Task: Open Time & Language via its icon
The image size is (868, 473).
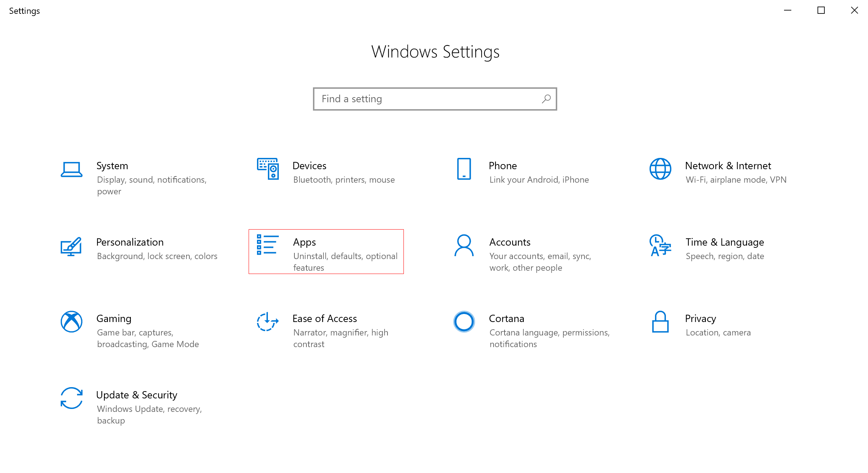Action: pos(660,246)
